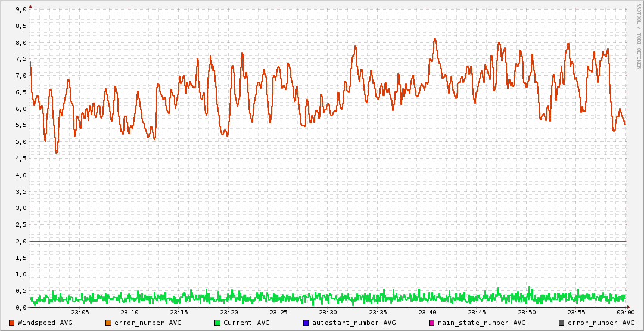644x331 pixels.
Task: Click the 0,0 value on the y-axis
Action: (x=21, y=308)
